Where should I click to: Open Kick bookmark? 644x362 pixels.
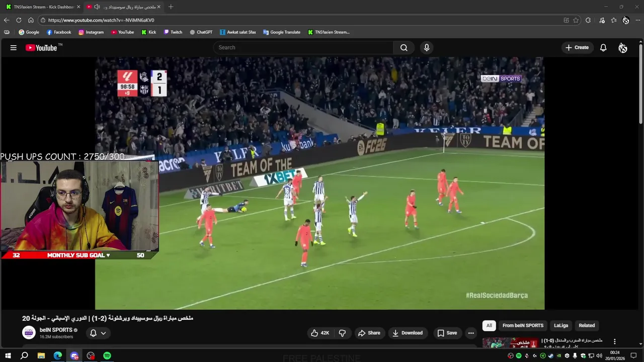tap(149, 32)
